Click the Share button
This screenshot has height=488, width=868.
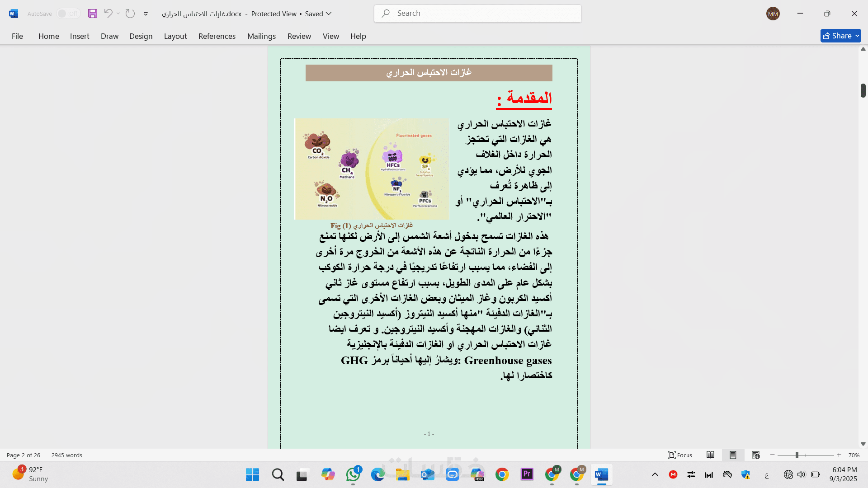pyautogui.click(x=837, y=36)
